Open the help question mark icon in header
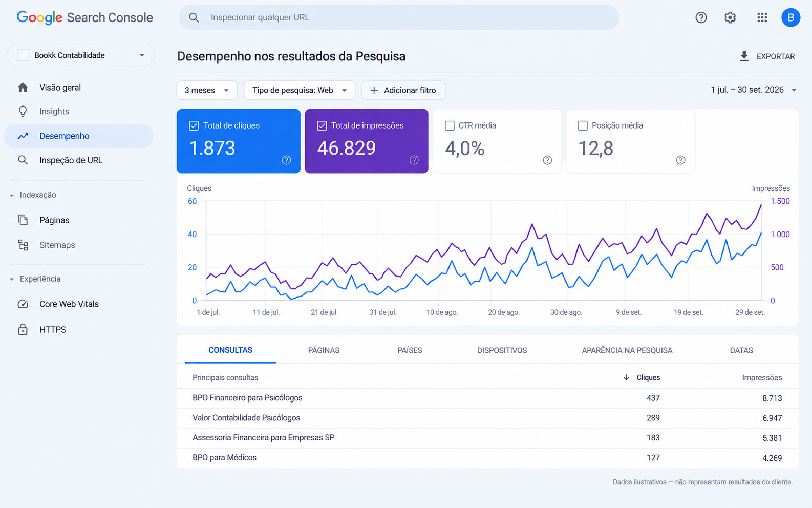The image size is (812, 508). tap(701, 17)
